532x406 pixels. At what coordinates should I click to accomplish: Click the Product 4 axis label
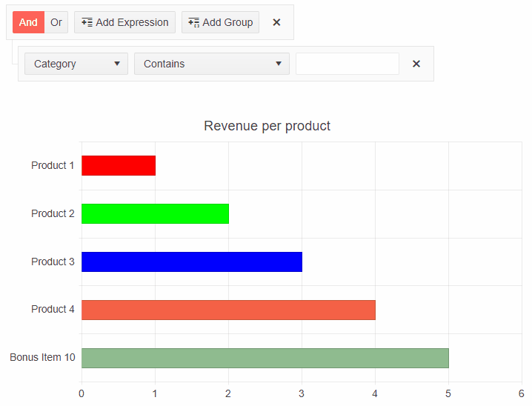tap(53, 310)
